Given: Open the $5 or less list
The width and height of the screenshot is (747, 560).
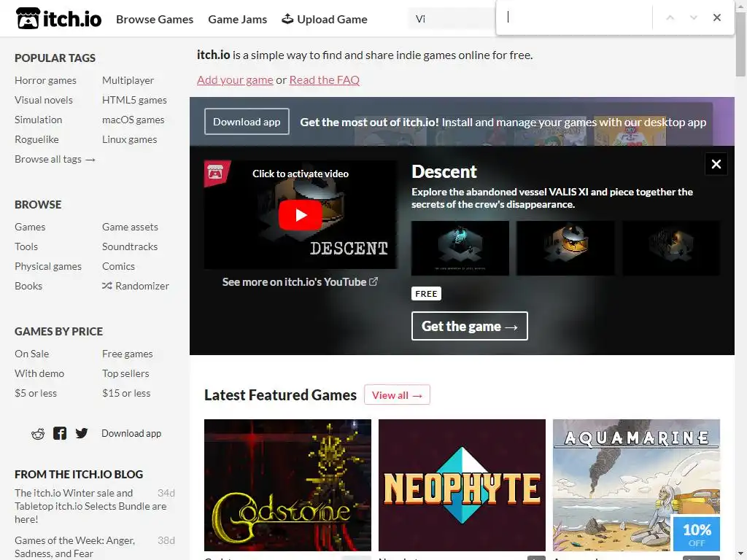Looking at the screenshot, I should point(35,393).
